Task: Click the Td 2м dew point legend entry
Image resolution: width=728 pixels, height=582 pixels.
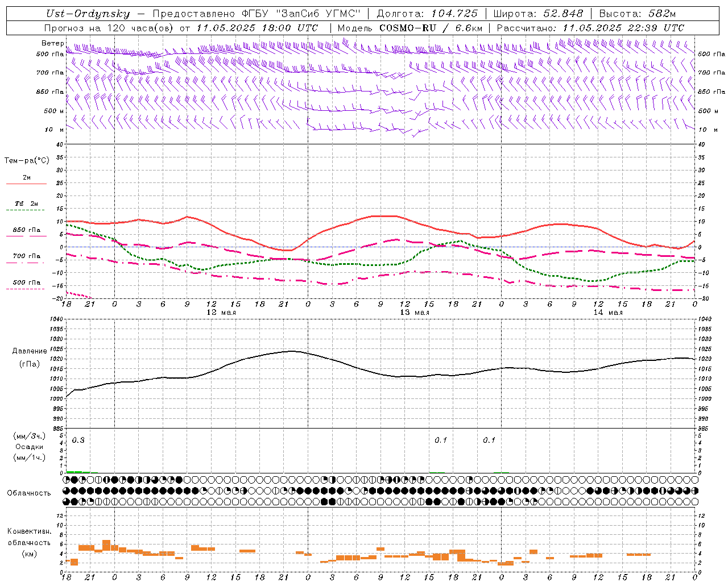Action: 27,203
